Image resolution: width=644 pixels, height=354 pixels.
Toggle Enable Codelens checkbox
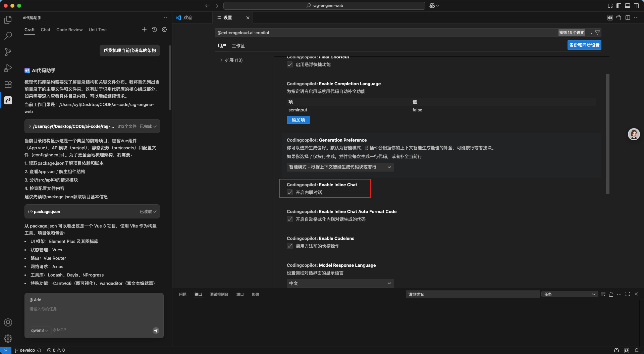(290, 246)
